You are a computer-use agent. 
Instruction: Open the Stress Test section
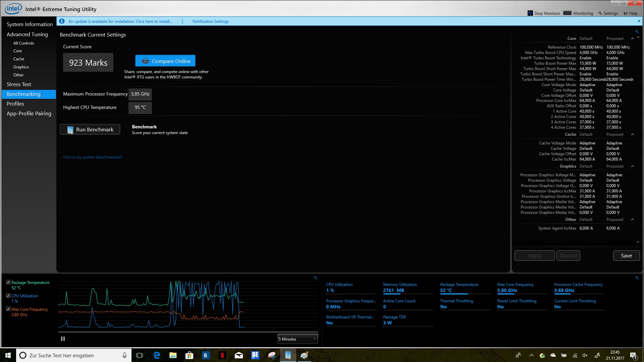point(19,84)
